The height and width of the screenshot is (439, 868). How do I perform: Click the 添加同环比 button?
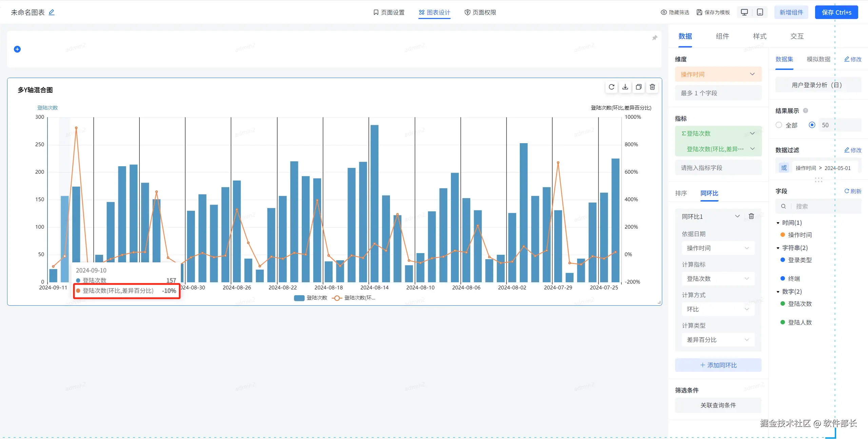pos(718,365)
